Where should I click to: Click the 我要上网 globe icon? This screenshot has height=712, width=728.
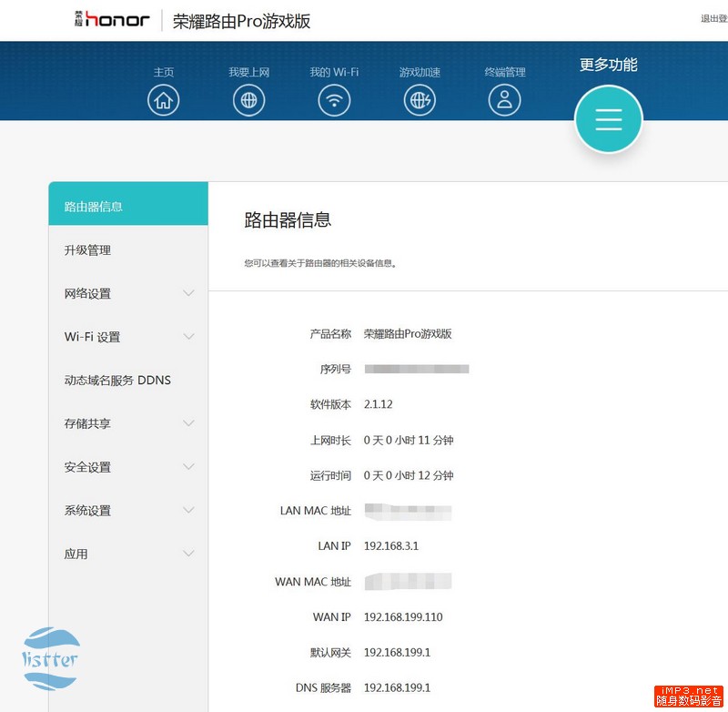point(249,100)
